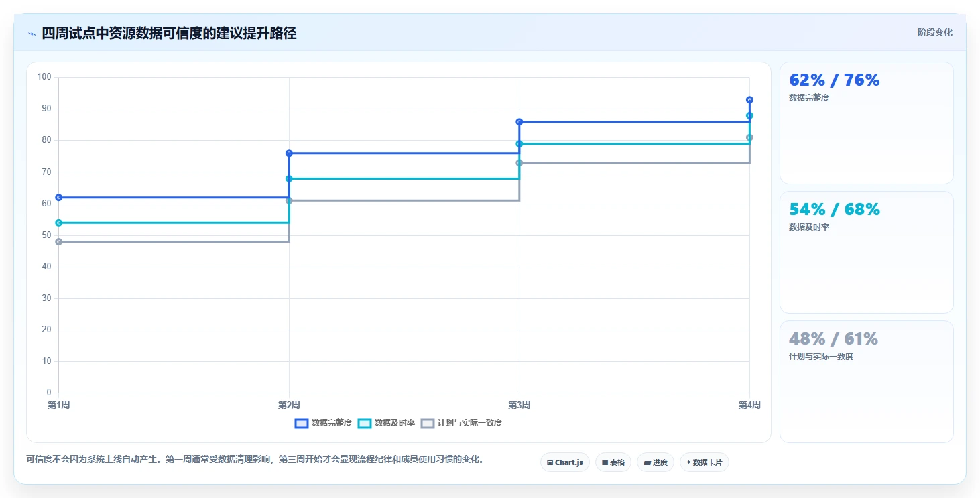980x498 pixels.
Task: Click 数据完整度 data point at 第3周 (86)
Action: tap(519, 121)
